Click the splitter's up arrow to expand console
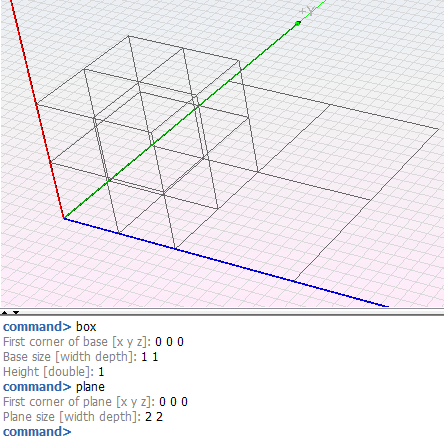The height and width of the screenshot is (438, 444). tap(4, 313)
